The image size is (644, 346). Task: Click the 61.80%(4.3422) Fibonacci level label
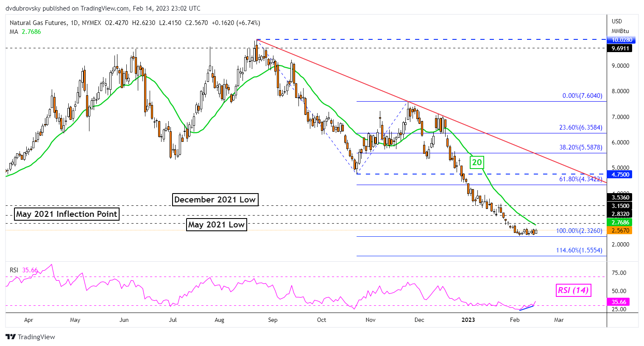pos(580,179)
